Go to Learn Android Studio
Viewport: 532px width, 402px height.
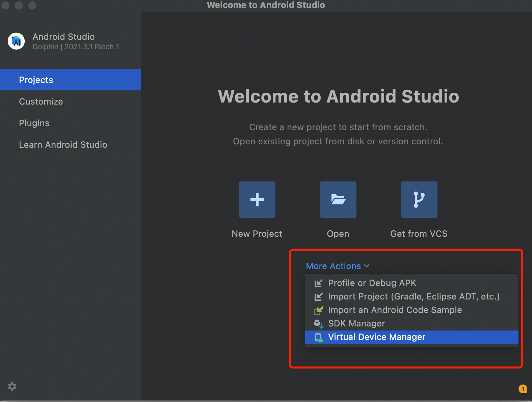tap(71, 144)
